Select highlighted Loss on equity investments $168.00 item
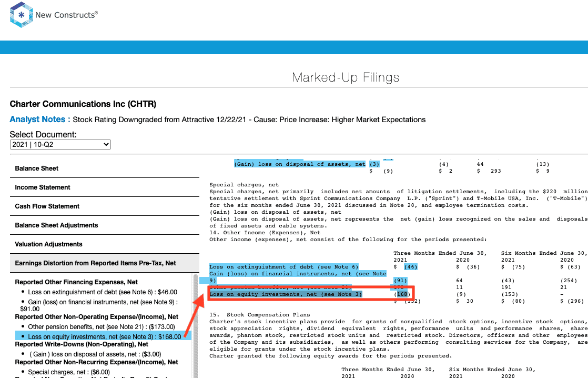Image resolution: width=588 pixels, height=378 pixels. click(x=103, y=337)
